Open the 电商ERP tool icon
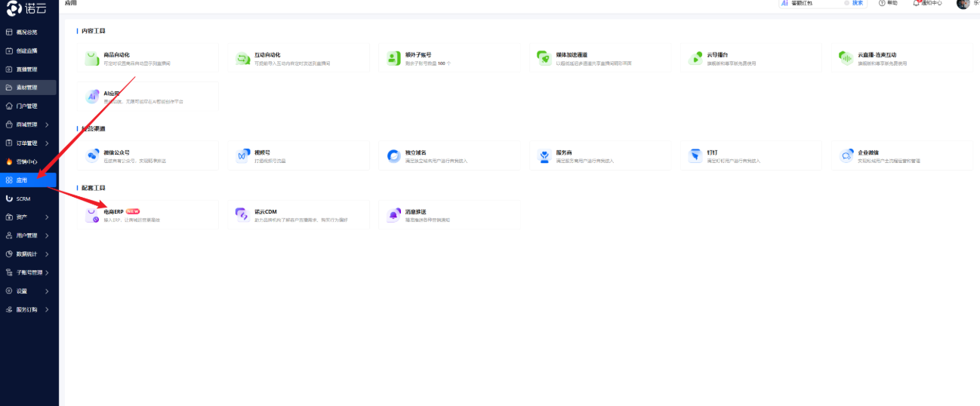Image resolution: width=980 pixels, height=406 pixels. [91, 215]
